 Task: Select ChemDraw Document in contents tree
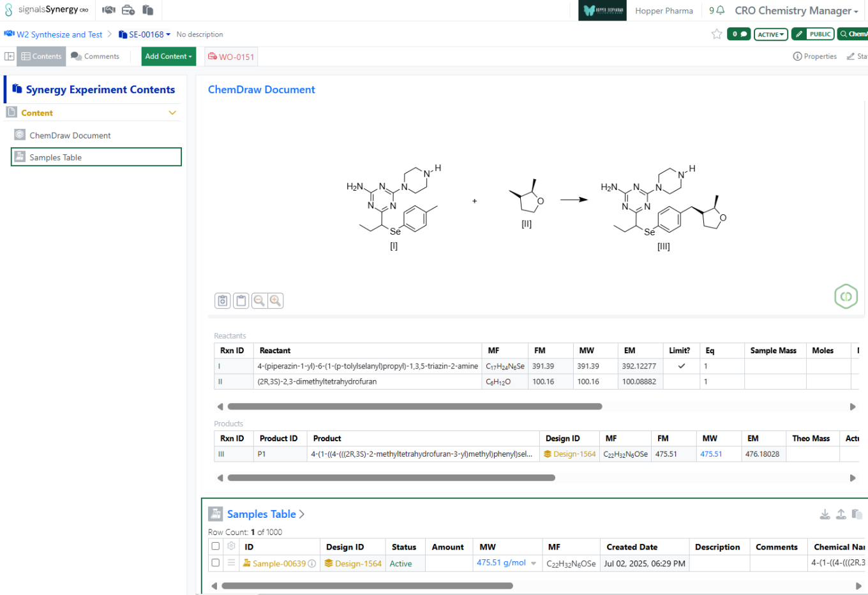click(x=70, y=135)
